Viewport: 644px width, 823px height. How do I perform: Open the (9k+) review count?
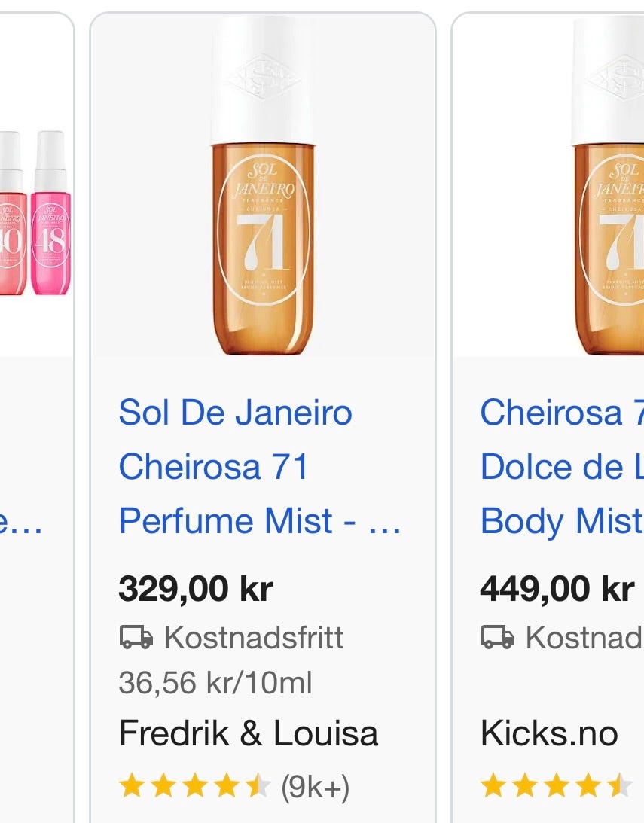[x=316, y=788]
